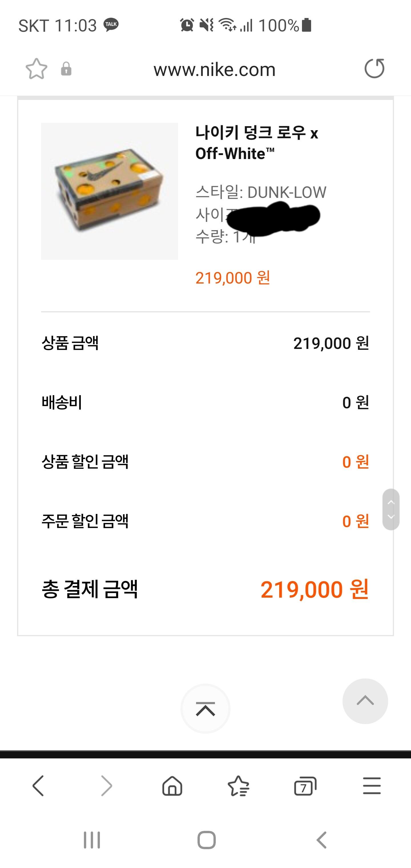411x868 pixels.
Task: Tap the www.nike.com address field
Action: (215, 70)
